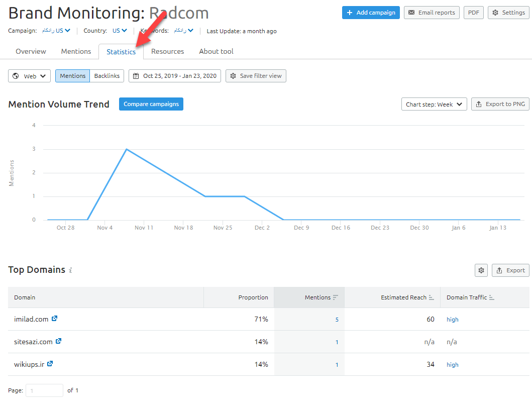Expand the Country US dropdown

[x=120, y=31]
